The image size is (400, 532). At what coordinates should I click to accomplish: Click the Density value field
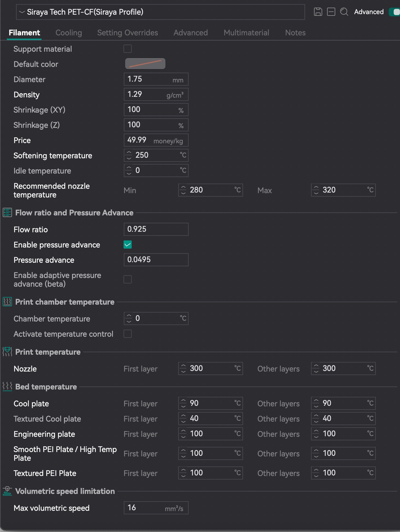pyautogui.click(x=156, y=94)
